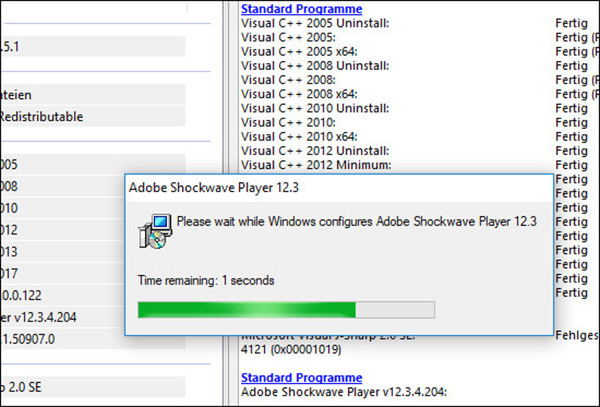Click the Time remaining text in dialog
The height and width of the screenshot is (407, 600).
coord(205,280)
